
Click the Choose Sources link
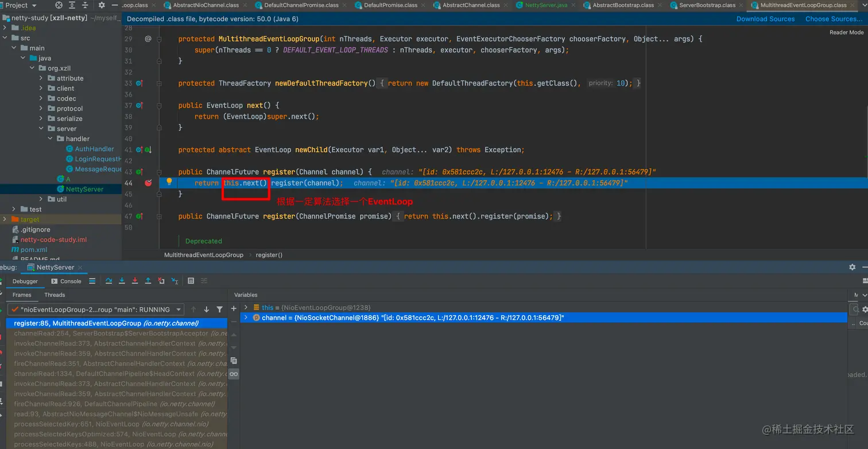pyautogui.click(x=834, y=19)
